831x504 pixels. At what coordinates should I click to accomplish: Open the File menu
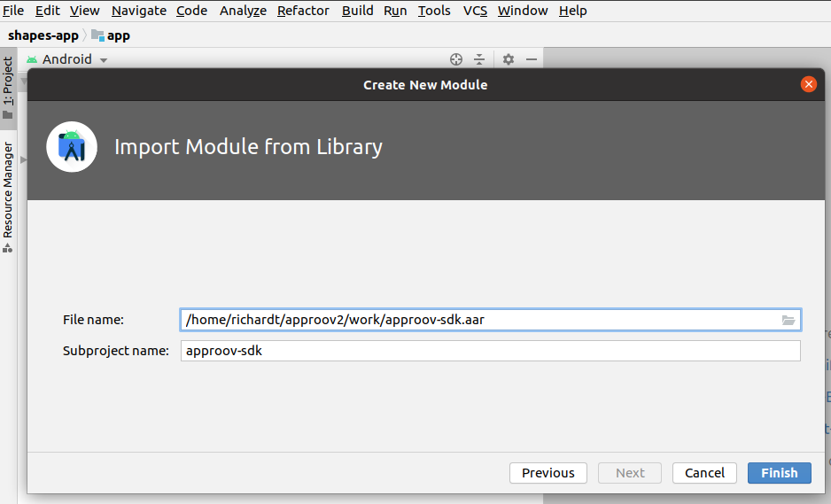click(x=13, y=11)
